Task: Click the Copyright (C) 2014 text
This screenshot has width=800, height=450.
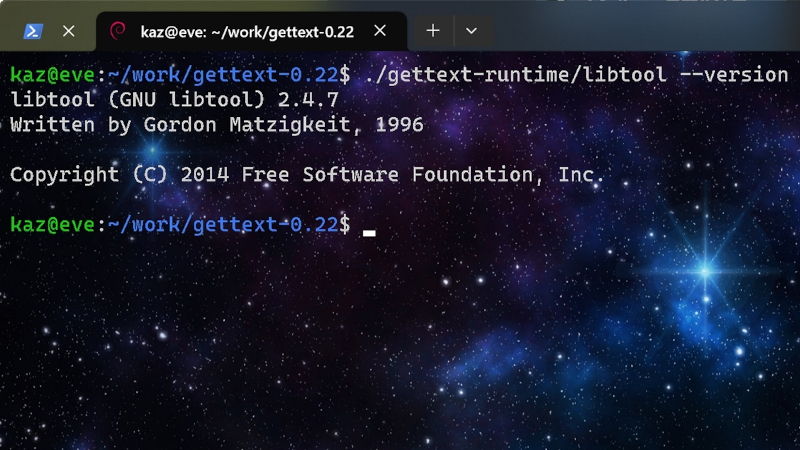Action: (119, 175)
